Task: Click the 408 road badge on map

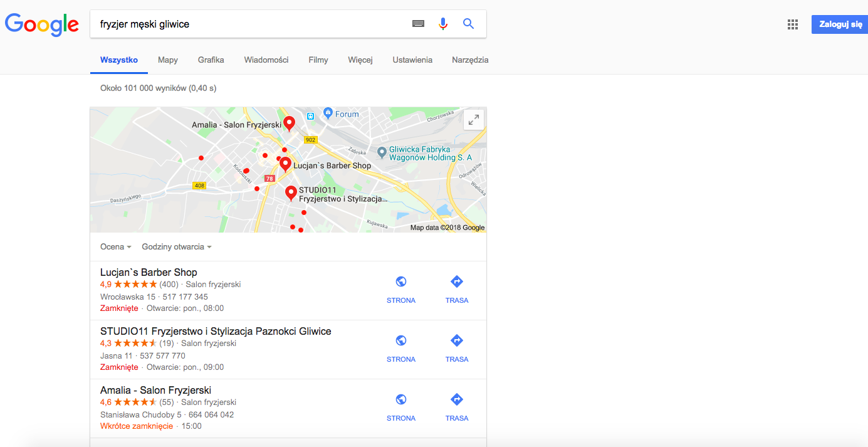Action: click(199, 186)
